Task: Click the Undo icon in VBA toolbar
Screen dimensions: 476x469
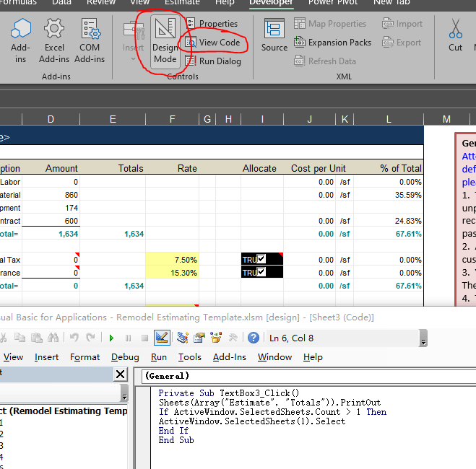Action: (x=74, y=338)
